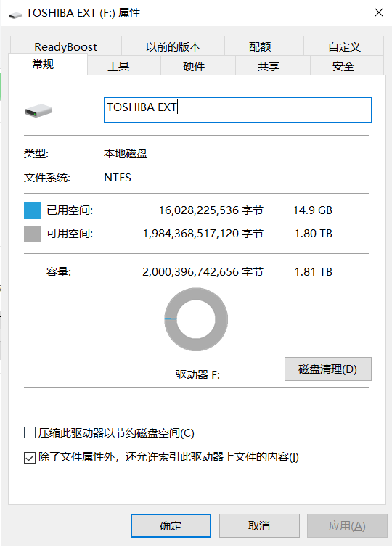The height and width of the screenshot is (550, 392).
Task: Click the 确定 button
Action: (x=171, y=525)
